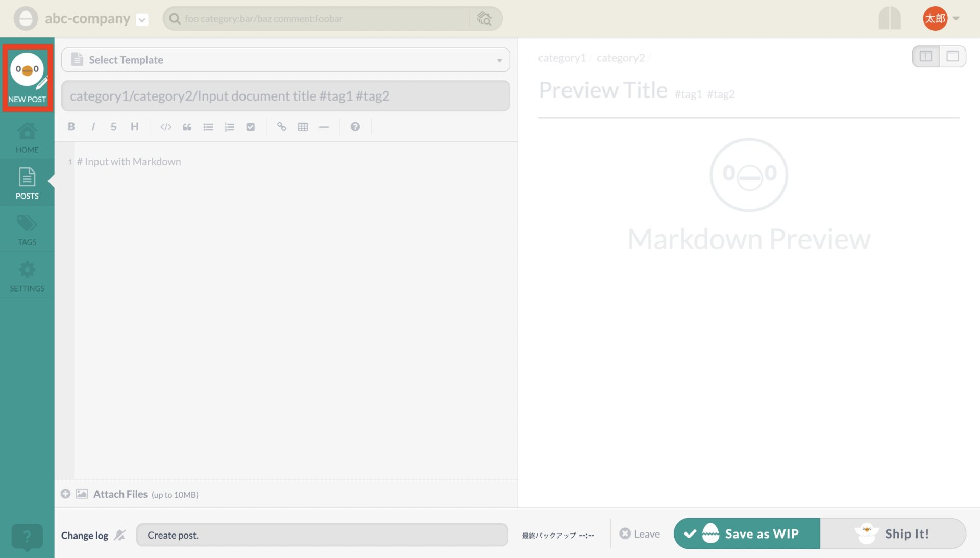Insert a blockquote
Viewport: 980px width, 558px height.
coord(187,127)
